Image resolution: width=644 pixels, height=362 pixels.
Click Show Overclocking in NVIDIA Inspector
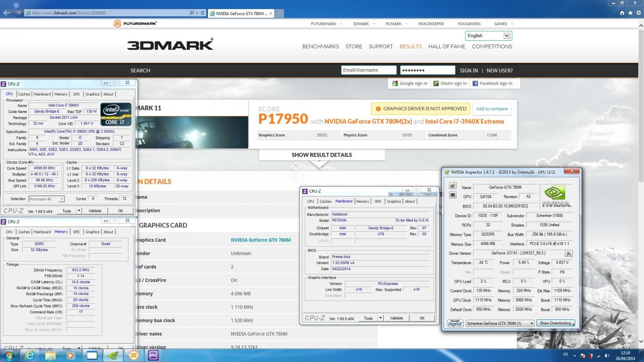pos(555,323)
